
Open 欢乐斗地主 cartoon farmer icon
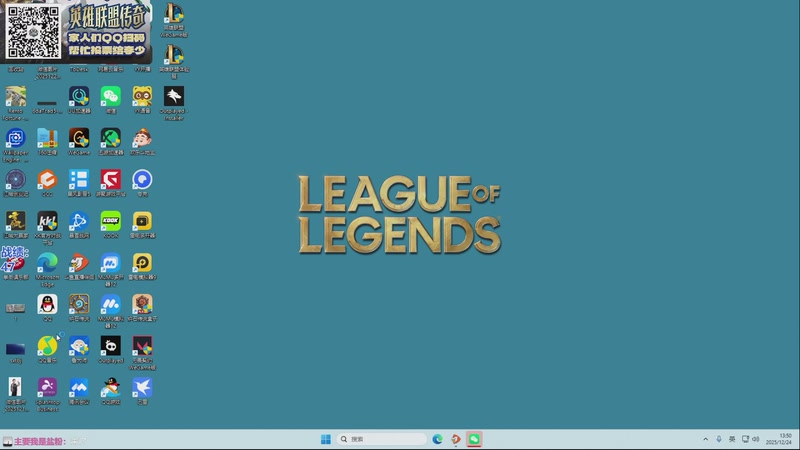142,138
